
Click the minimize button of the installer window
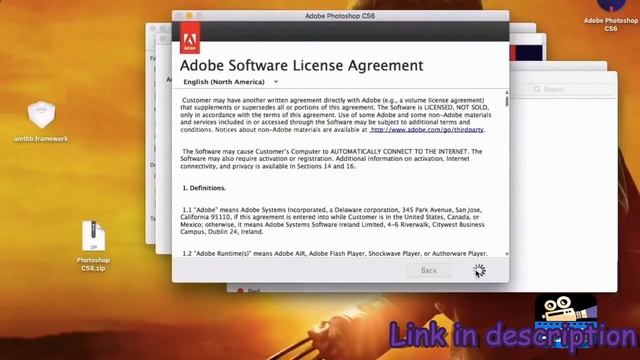[x=189, y=16]
